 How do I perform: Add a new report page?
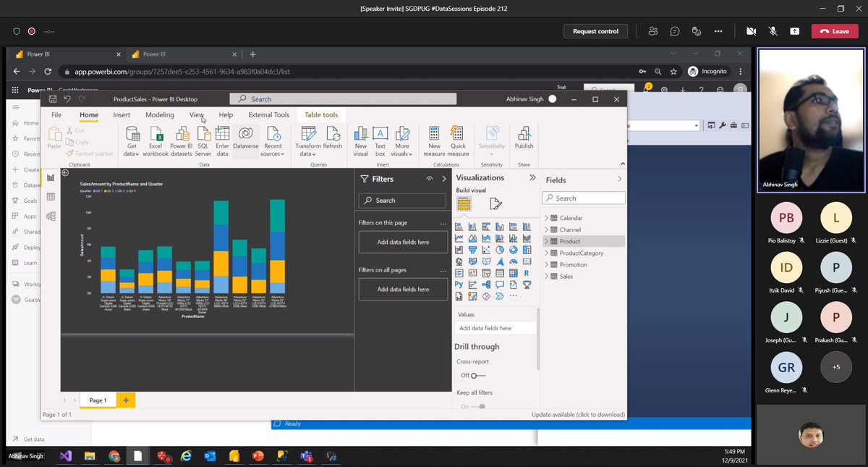[x=126, y=400]
